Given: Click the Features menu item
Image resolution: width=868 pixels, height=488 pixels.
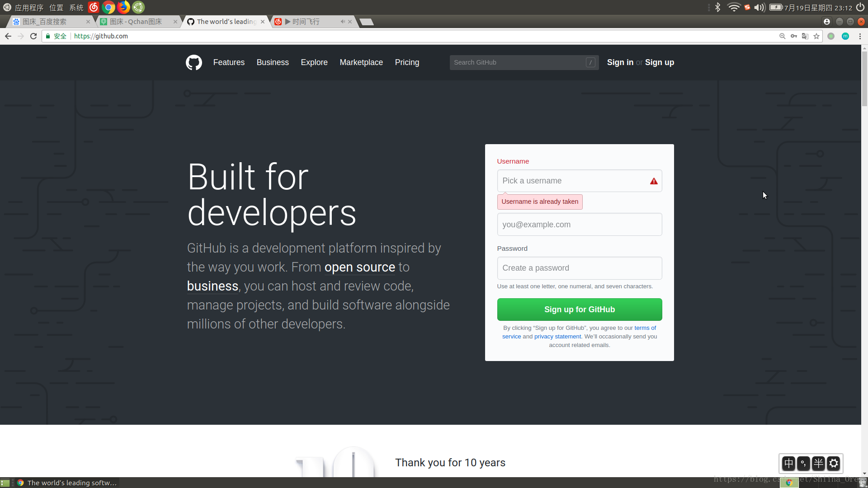Looking at the screenshot, I should point(229,62).
